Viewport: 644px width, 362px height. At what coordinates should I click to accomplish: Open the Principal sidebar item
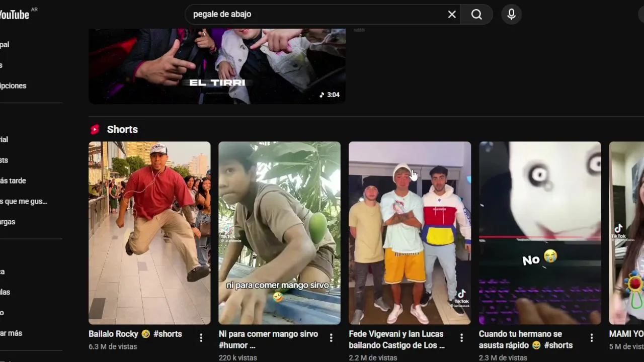click(x=5, y=45)
